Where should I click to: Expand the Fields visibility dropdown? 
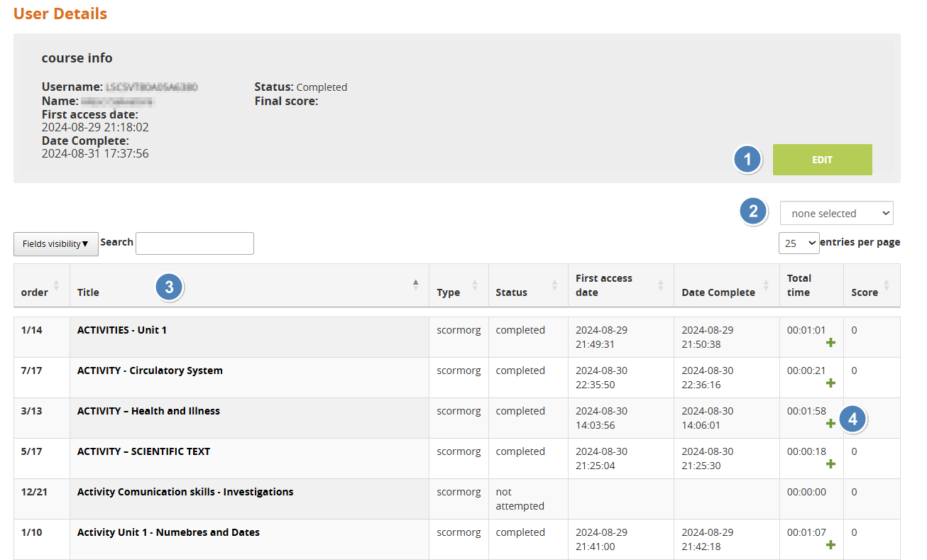(55, 243)
